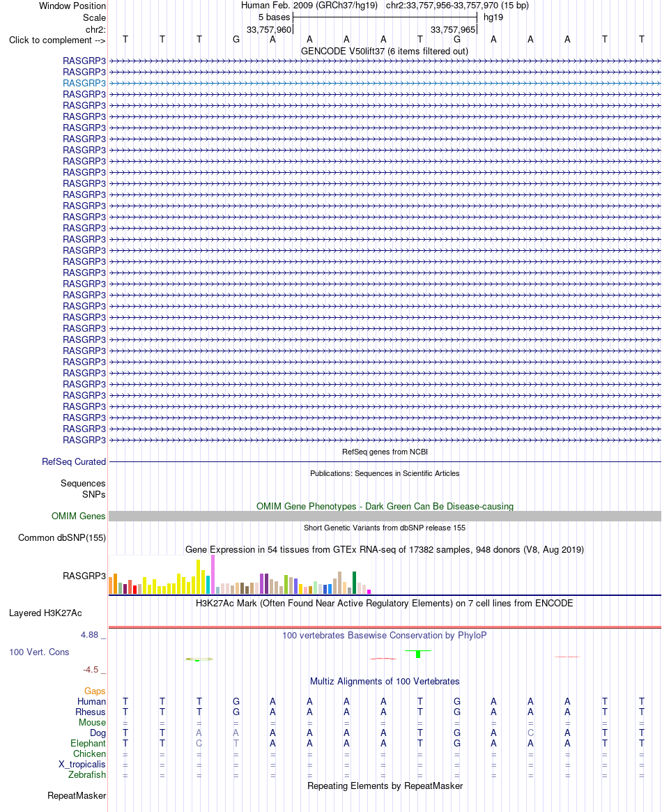Image resolution: width=662 pixels, height=812 pixels.
Task: Click the RASGRP3 label beside GTEx bar chart
Action: click(84, 576)
